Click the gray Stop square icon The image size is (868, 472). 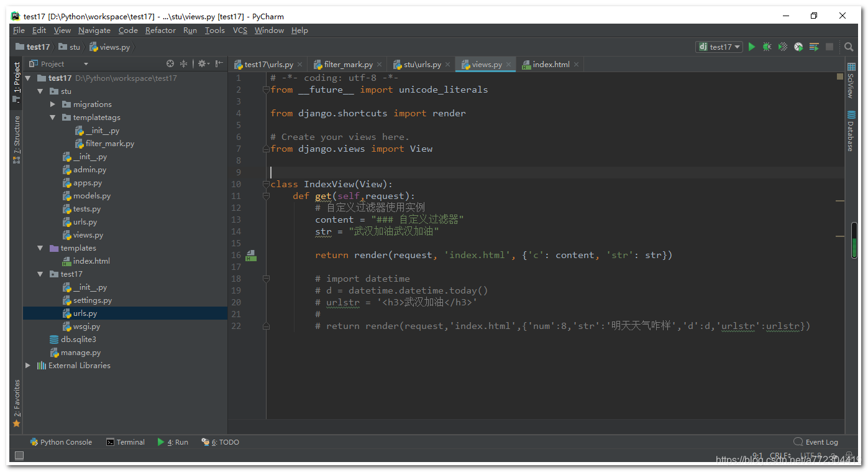829,47
